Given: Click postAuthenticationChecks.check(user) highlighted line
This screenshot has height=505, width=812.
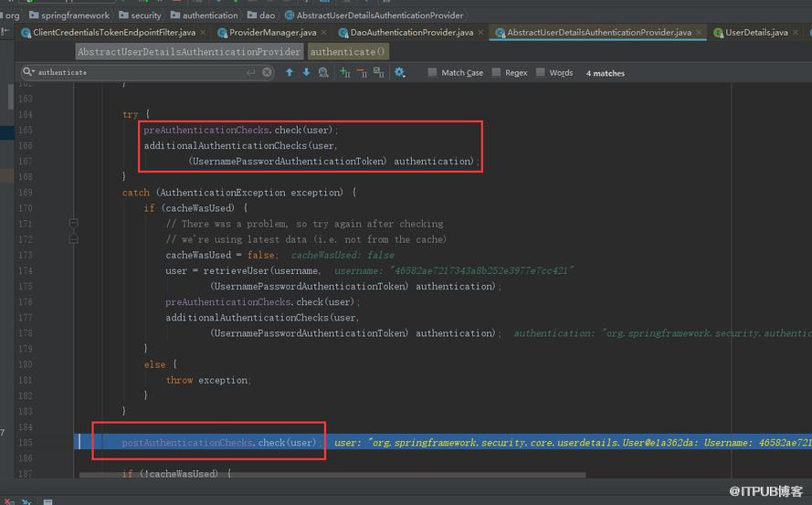Looking at the screenshot, I should 222,442.
